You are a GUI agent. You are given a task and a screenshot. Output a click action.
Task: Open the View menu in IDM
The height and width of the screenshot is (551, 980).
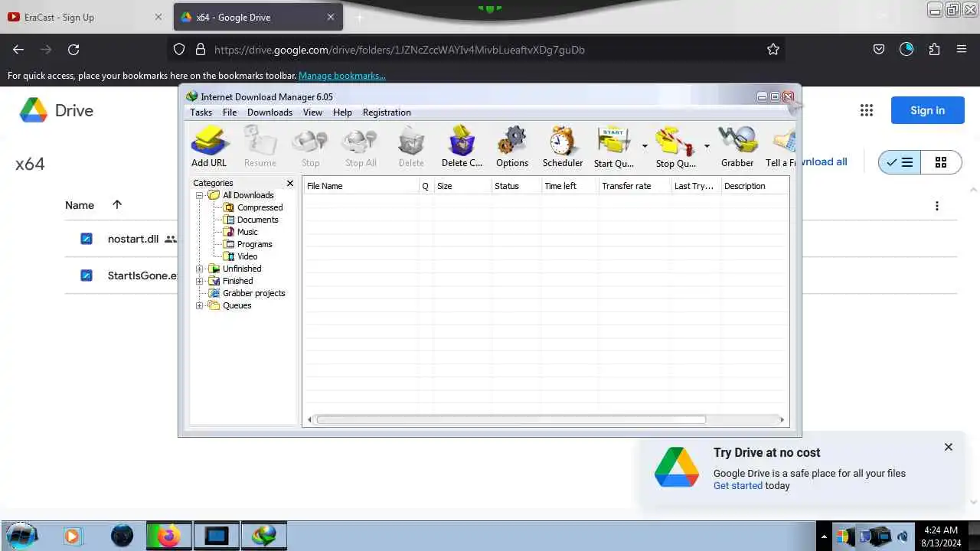coord(312,112)
